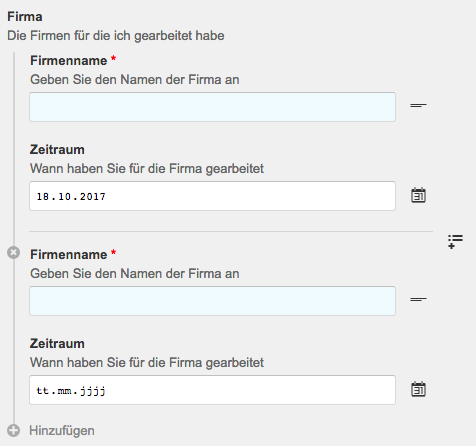The width and height of the screenshot is (476, 446).
Task: Select the jjjj year placeholder in second date
Action: tap(93, 391)
